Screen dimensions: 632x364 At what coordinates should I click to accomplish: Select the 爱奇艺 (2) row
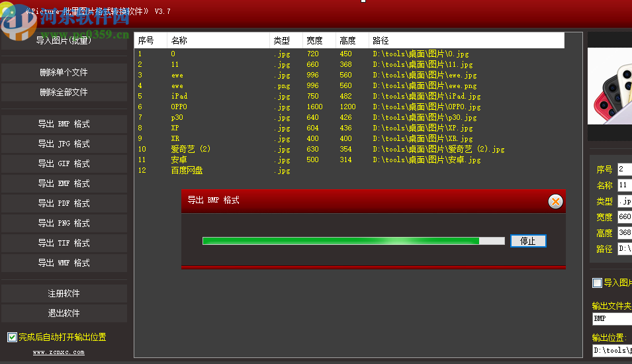[349, 149]
